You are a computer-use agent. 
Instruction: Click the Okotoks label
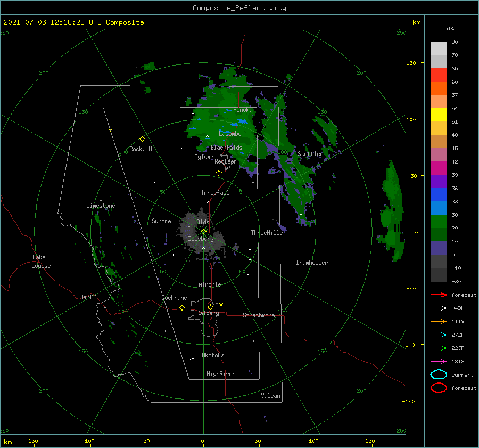coord(213,355)
